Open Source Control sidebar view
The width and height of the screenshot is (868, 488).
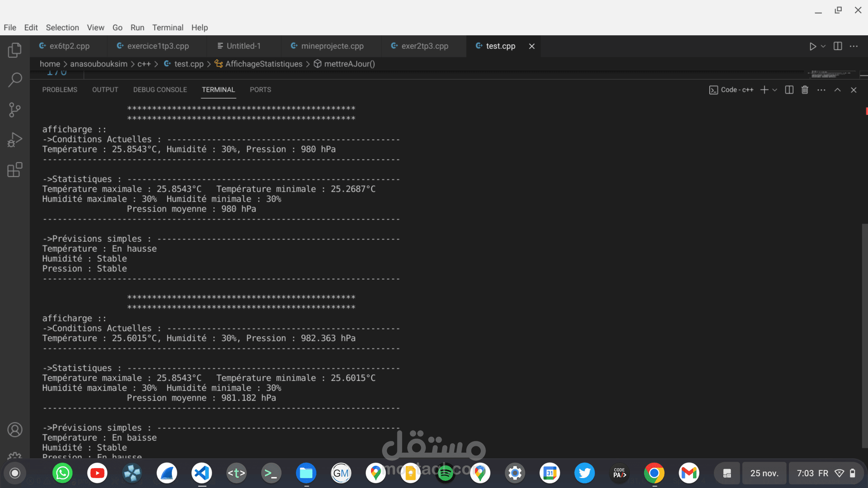point(14,110)
